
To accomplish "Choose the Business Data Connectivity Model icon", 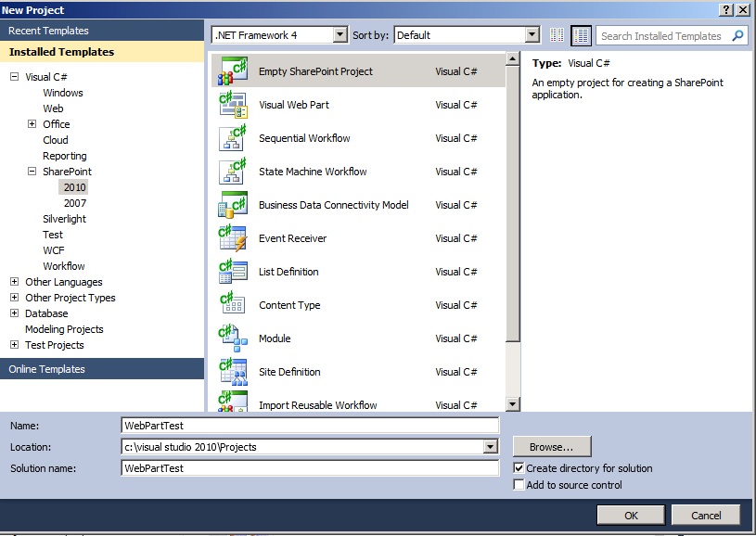I will coord(233,205).
